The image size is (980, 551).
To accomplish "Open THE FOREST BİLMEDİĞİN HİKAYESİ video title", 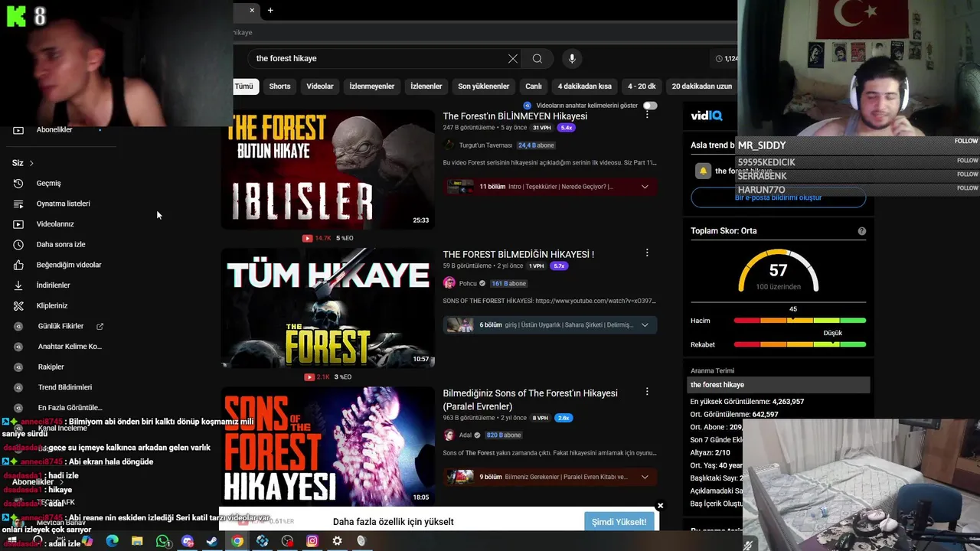I will coord(518,254).
